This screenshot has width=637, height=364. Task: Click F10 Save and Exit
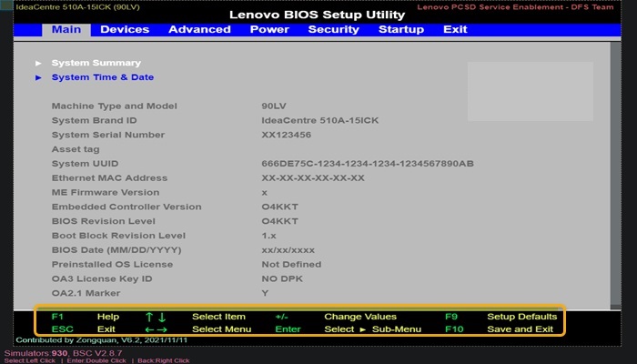click(x=499, y=329)
